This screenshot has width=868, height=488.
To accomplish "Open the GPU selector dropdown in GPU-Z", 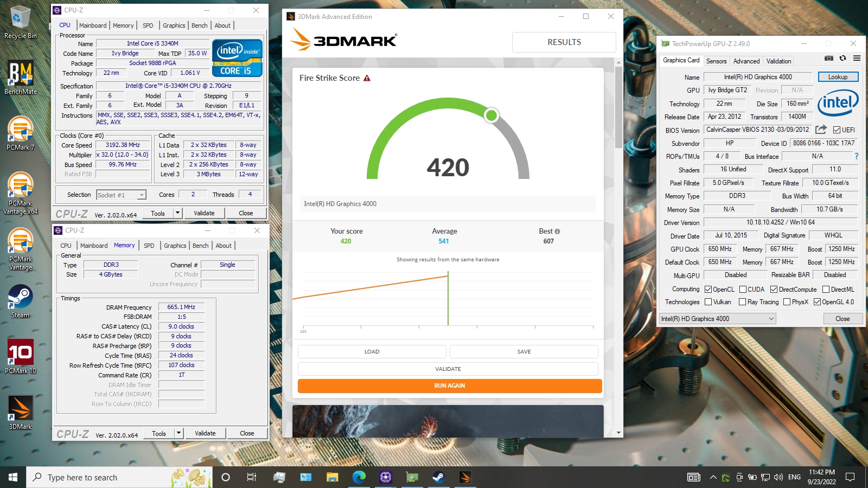I will click(718, 319).
